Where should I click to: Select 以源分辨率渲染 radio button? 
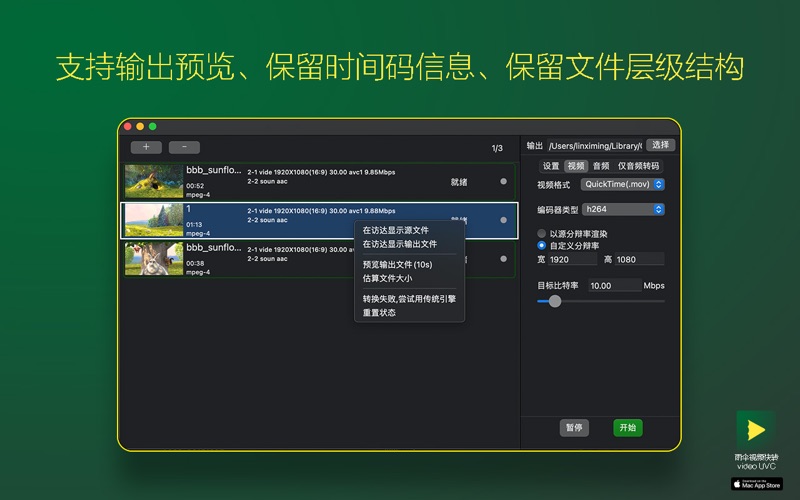(x=542, y=233)
